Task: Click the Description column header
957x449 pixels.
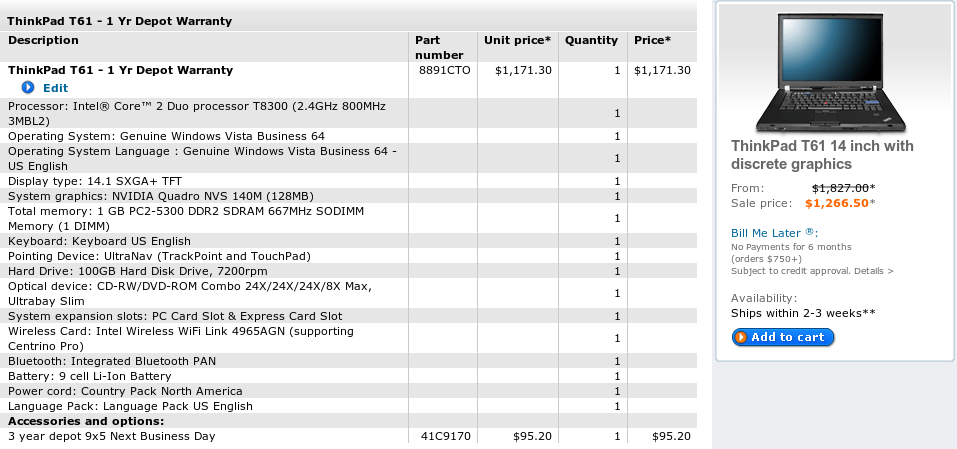Action: [x=43, y=40]
